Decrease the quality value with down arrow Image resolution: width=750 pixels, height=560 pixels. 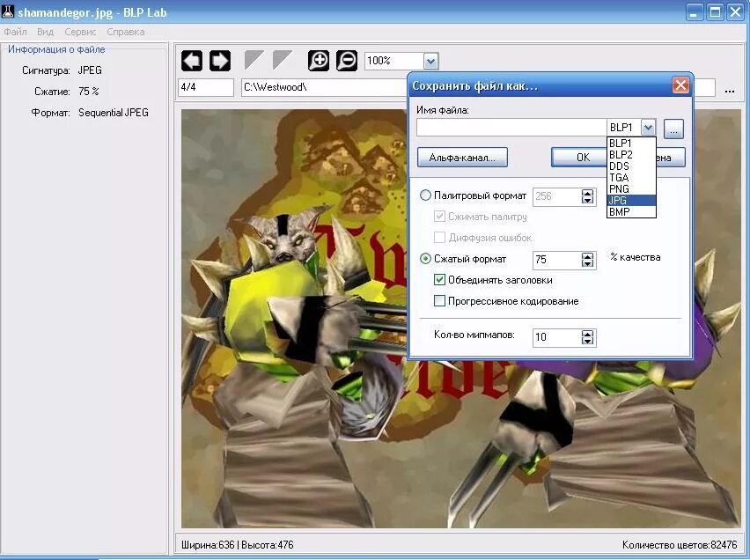(587, 264)
